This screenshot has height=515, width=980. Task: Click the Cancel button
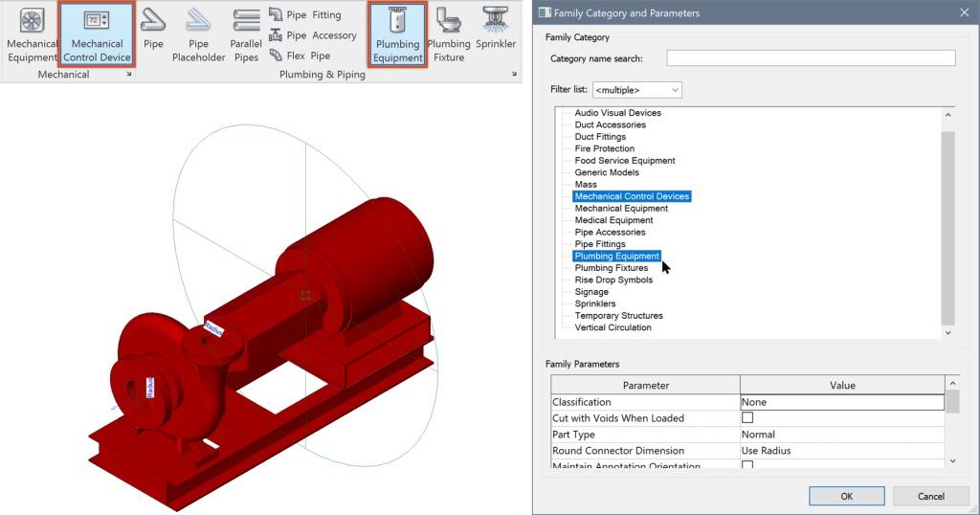[x=930, y=496]
